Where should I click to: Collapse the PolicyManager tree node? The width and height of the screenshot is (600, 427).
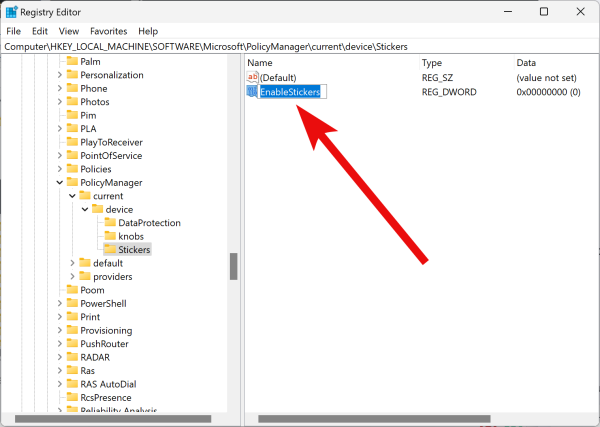pos(59,183)
